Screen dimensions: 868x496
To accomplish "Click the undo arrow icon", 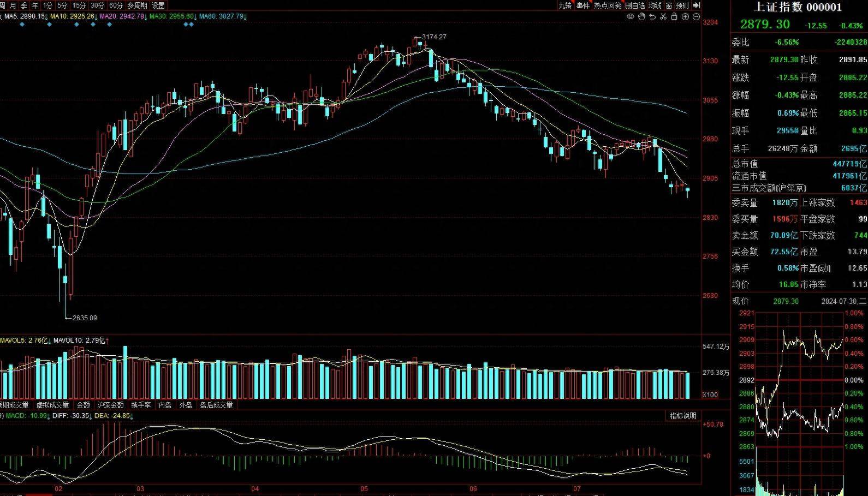I will point(652,17).
